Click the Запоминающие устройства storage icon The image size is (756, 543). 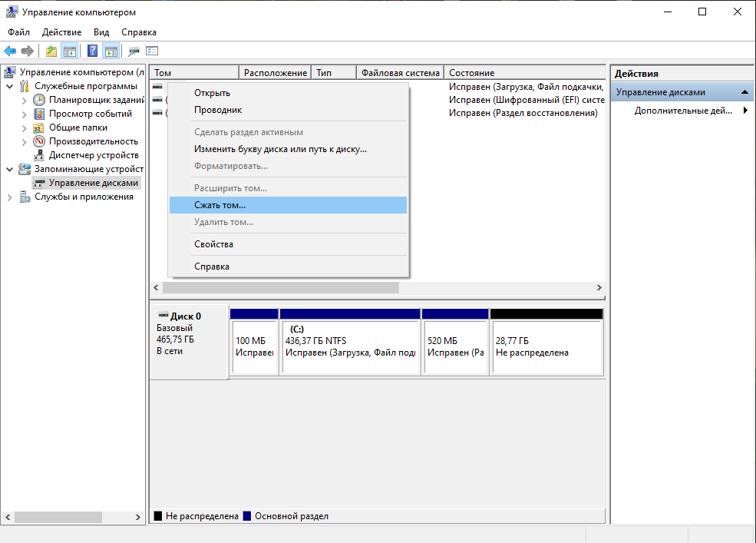coord(25,169)
